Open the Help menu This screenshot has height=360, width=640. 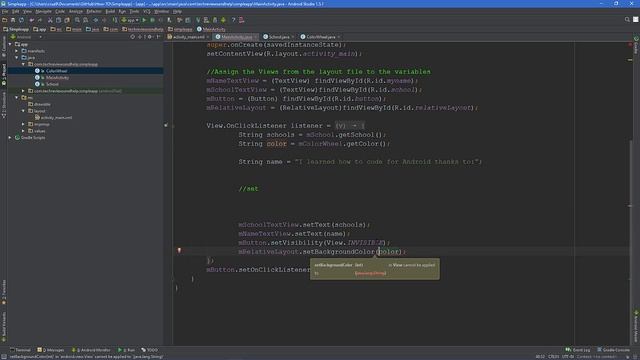(177, 11)
